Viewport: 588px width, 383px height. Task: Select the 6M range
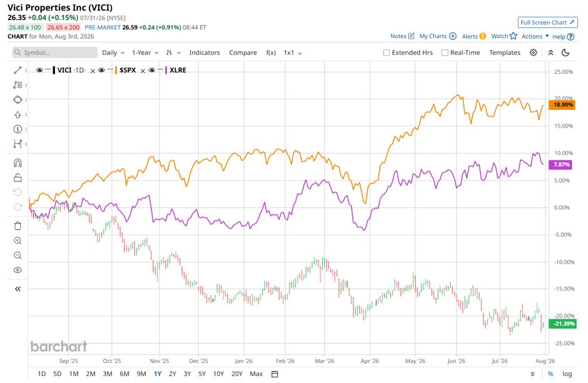coord(124,374)
